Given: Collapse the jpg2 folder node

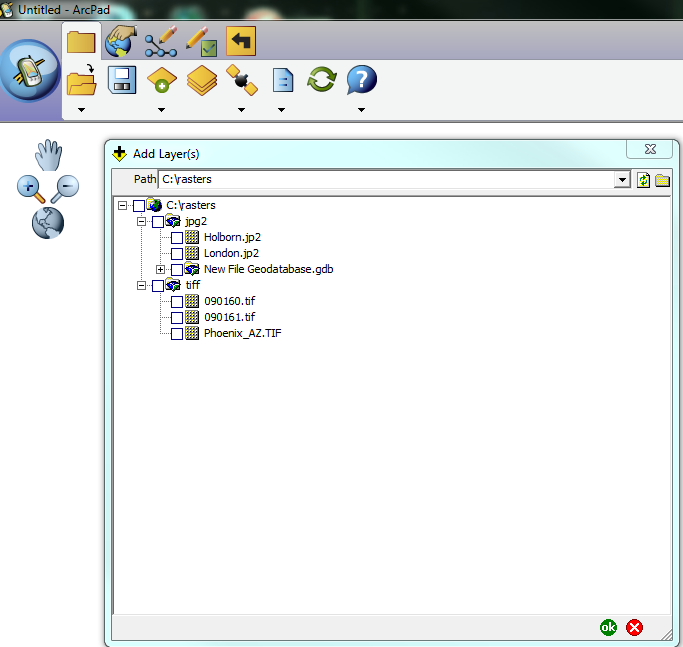Looking at the screenshot, I should (x=141, y=221).
